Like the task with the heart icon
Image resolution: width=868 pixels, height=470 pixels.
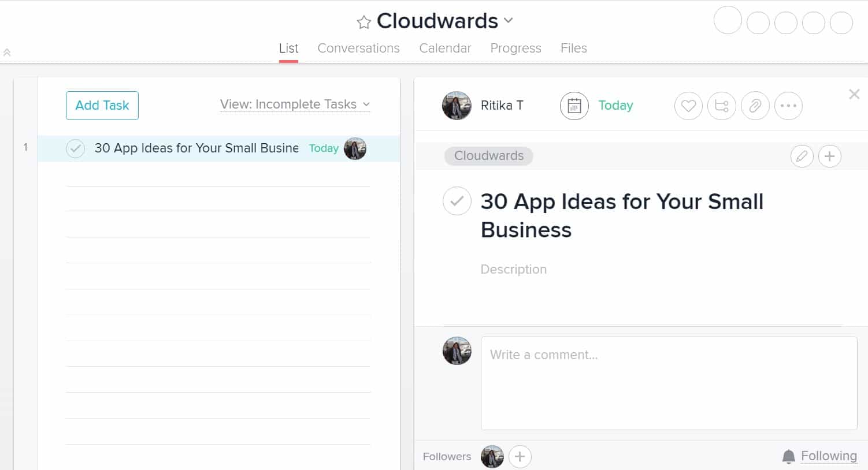coord(688,106)
